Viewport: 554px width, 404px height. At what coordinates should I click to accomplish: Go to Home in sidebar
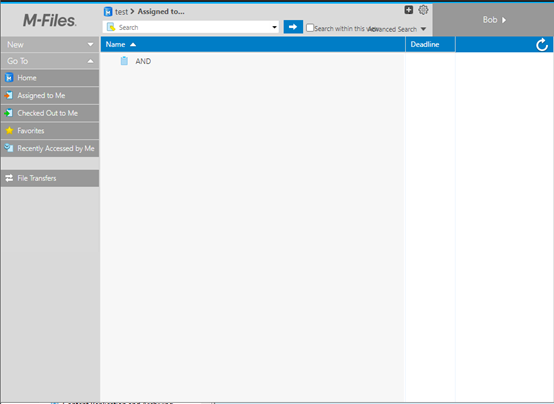[50, 78]
